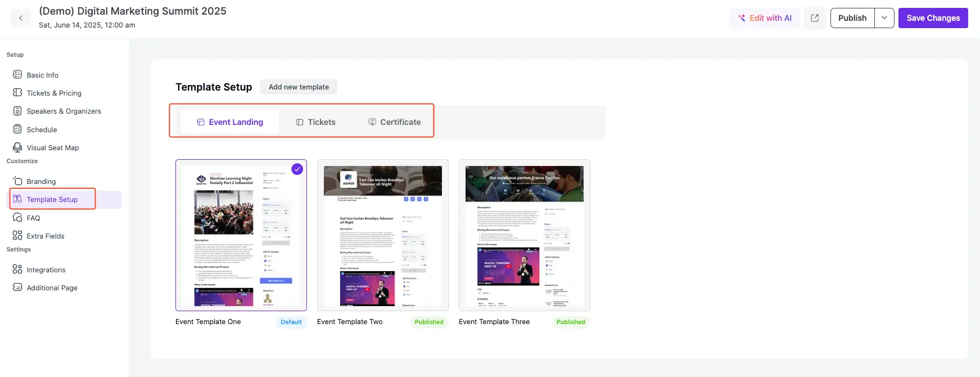The image size is (980, 377).
Task: Click the Branding sidebar icon
Action: (17, 181)
